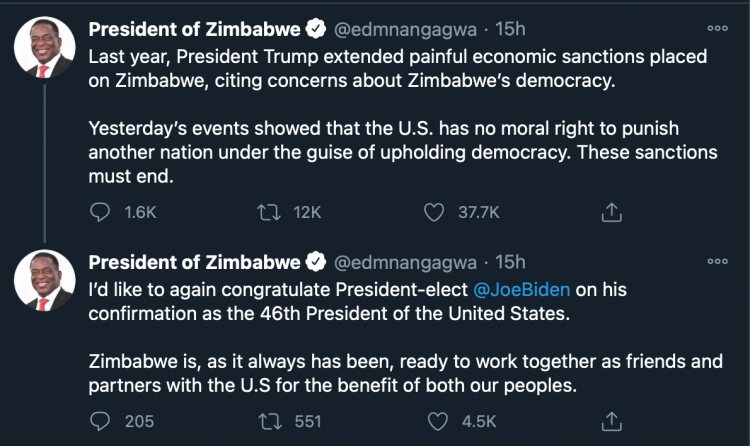The height and width of the screenshot is (446, 750).
Task: Share the sanctions tweet
Action: click(x=613, y=212)
